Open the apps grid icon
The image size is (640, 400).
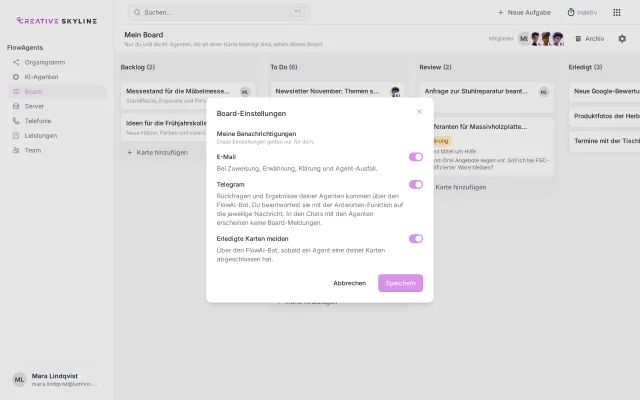(x=617, y=13)
